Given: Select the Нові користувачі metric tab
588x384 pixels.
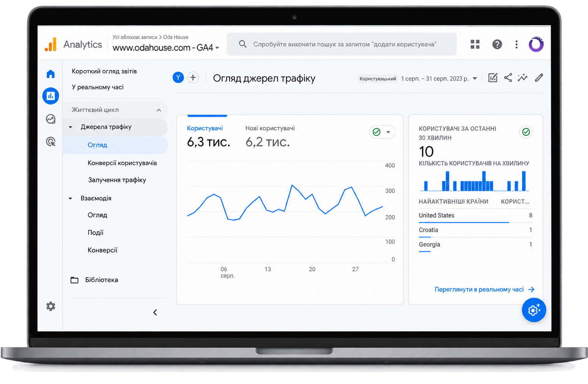Looking at the screenshot, I should click(x=270, y=138).
